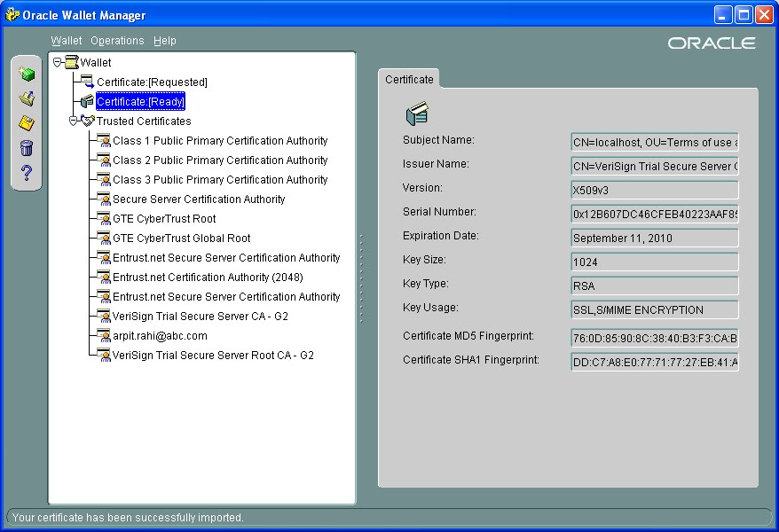
Task: Click the certificate icon in the Certificate panel
Action: point(417,113)
